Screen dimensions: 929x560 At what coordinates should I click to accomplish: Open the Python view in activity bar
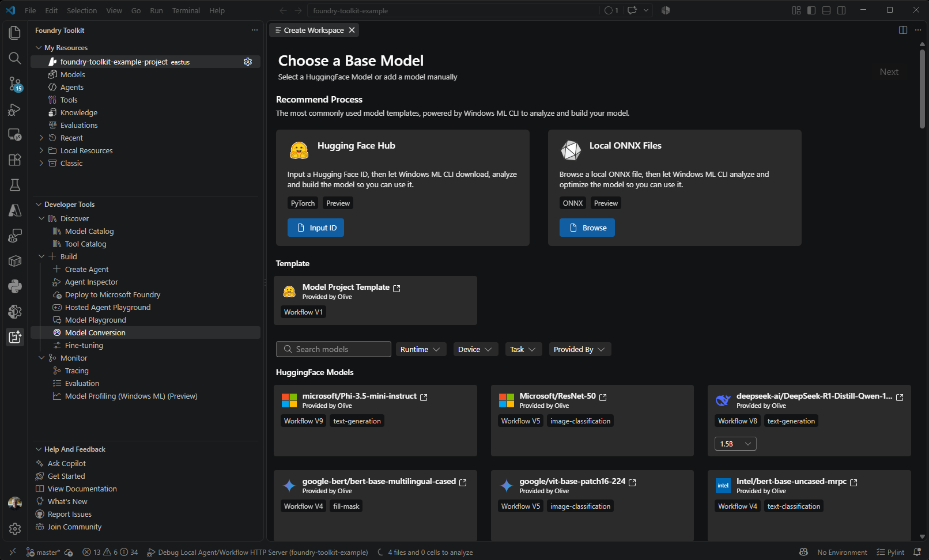pos(15,286)
